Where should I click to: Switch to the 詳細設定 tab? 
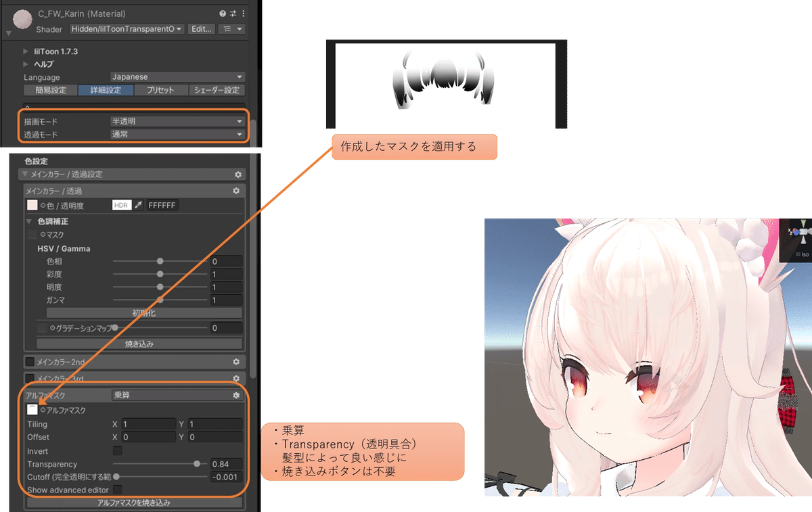point(106,90)
